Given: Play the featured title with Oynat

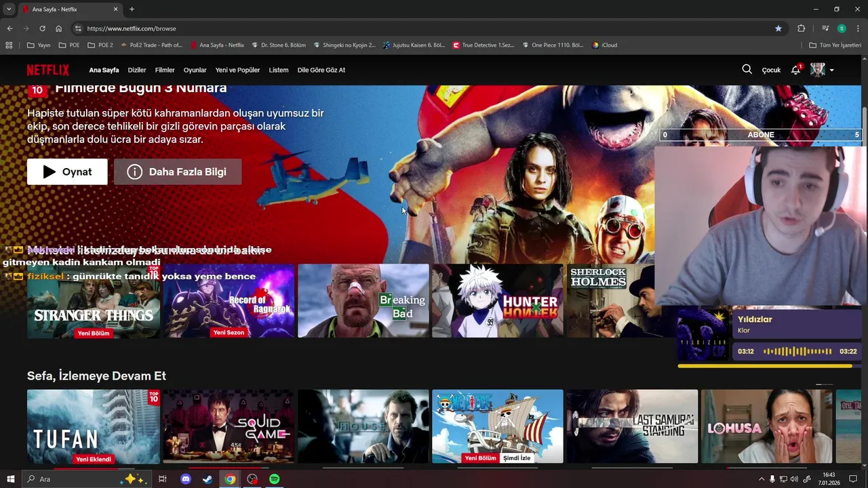Looking at the screenshot, I should (x=67, y=171).
